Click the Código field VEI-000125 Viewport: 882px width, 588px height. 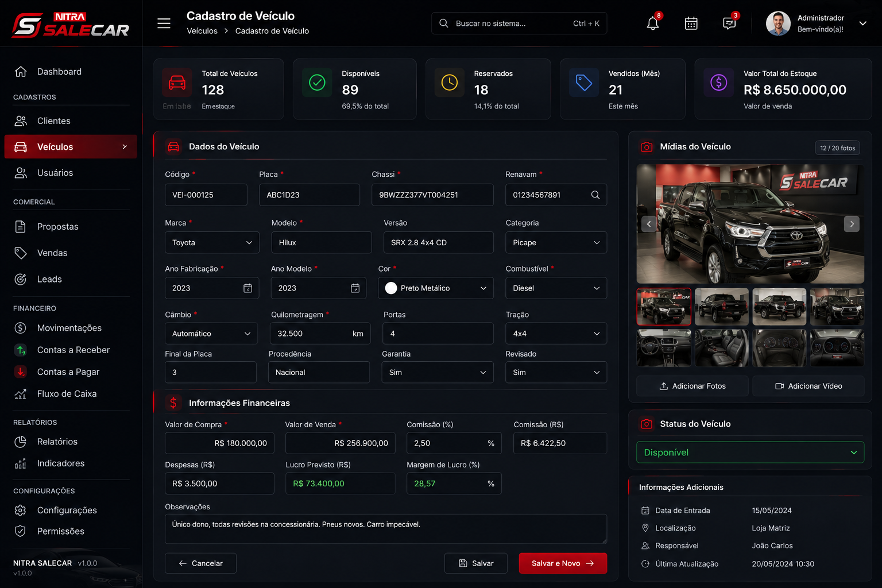[206, 195]
